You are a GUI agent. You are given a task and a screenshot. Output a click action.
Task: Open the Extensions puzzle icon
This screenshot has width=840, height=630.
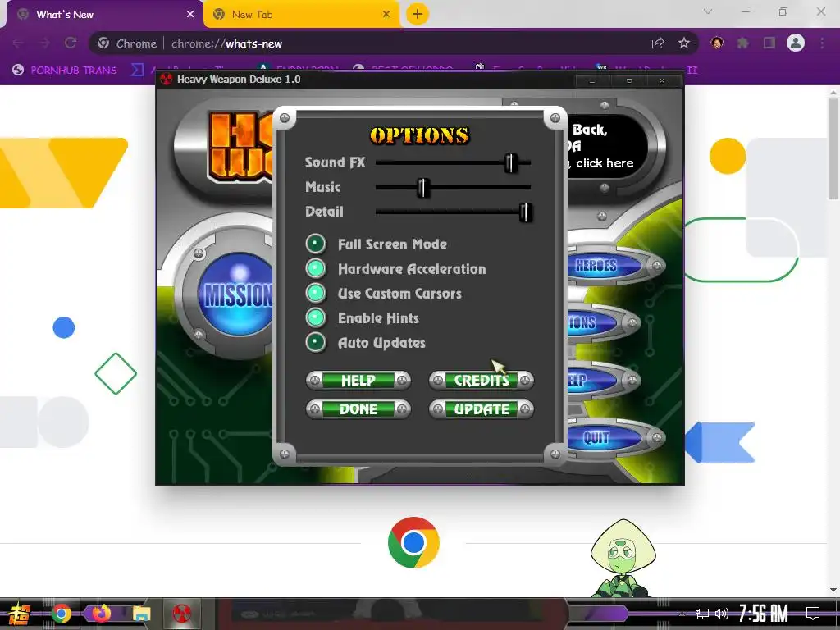tap(742, 43)
